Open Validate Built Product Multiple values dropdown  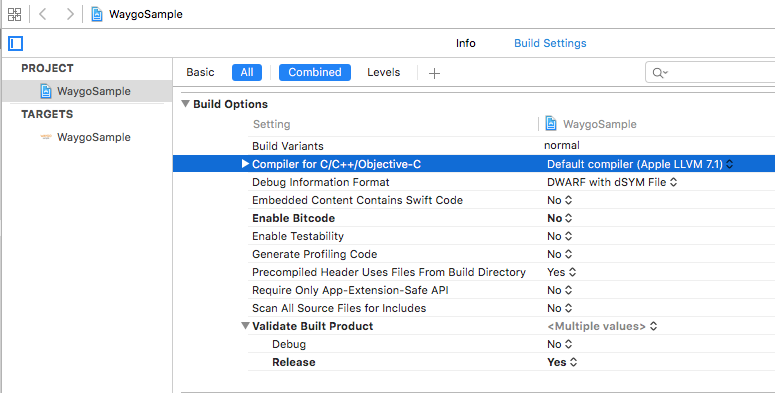coord(602,326)
